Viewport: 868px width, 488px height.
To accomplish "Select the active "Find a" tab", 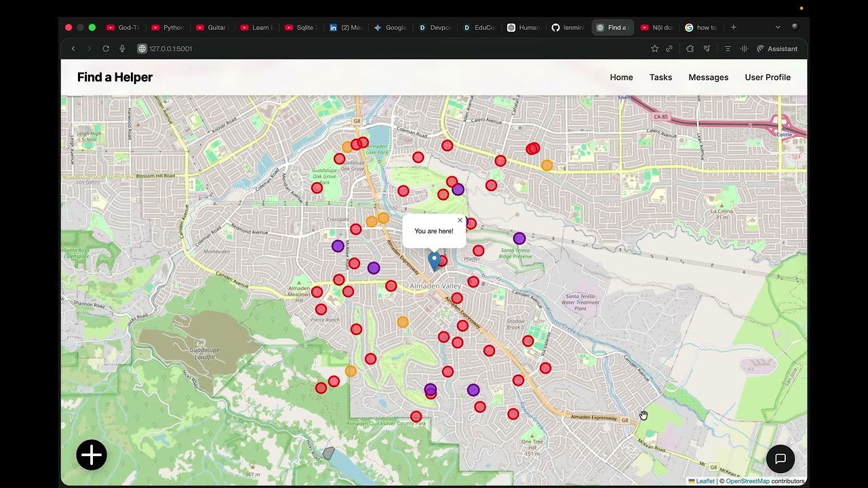I will (x=612, y=28).
